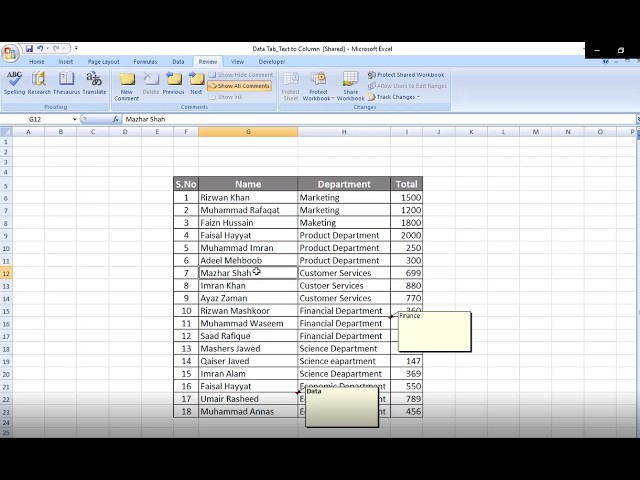Select cell containing Faizn Hussain
This screenshot has width=640, height=480.
click(x=248, y=223)
